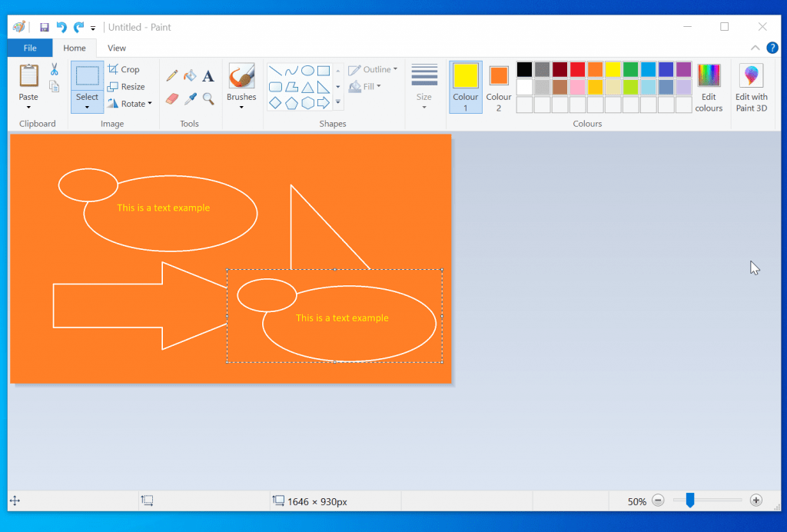
Task: Zoom in using the plus control
Action: 756,500
